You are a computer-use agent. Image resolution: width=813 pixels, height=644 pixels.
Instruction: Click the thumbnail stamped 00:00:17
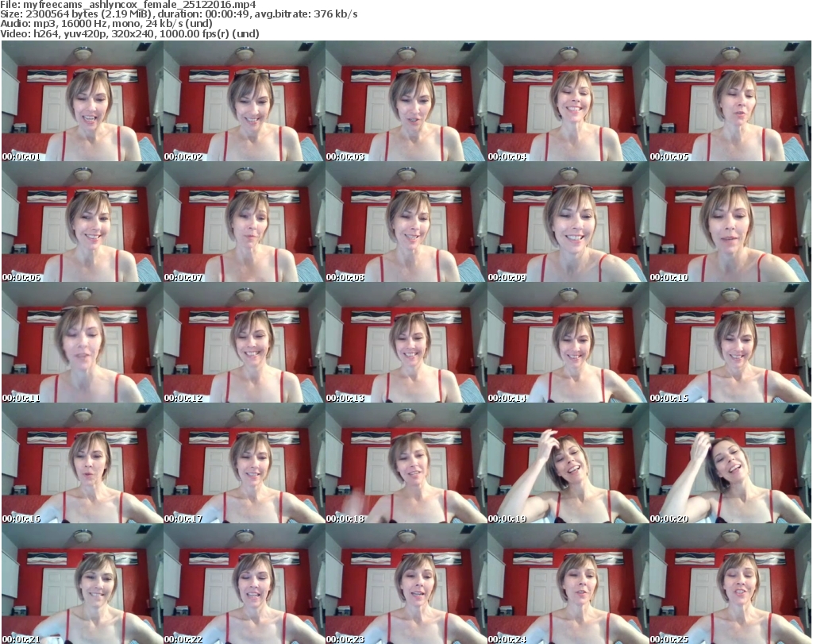tap(245, 463)
